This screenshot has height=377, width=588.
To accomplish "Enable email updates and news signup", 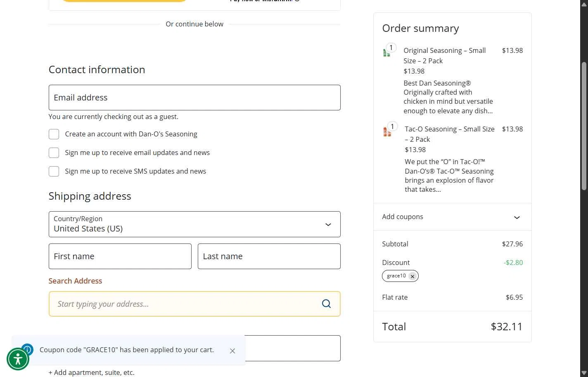I will coord(54,153).
